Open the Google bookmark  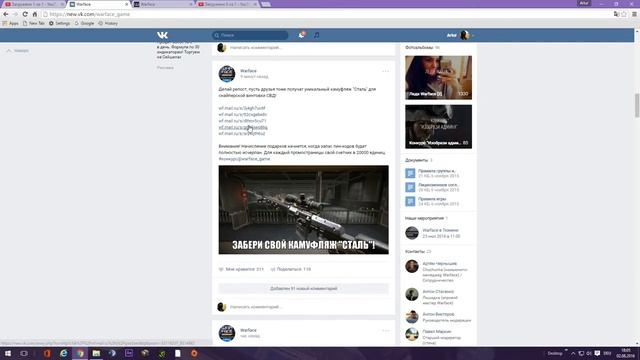click(84, 23)
